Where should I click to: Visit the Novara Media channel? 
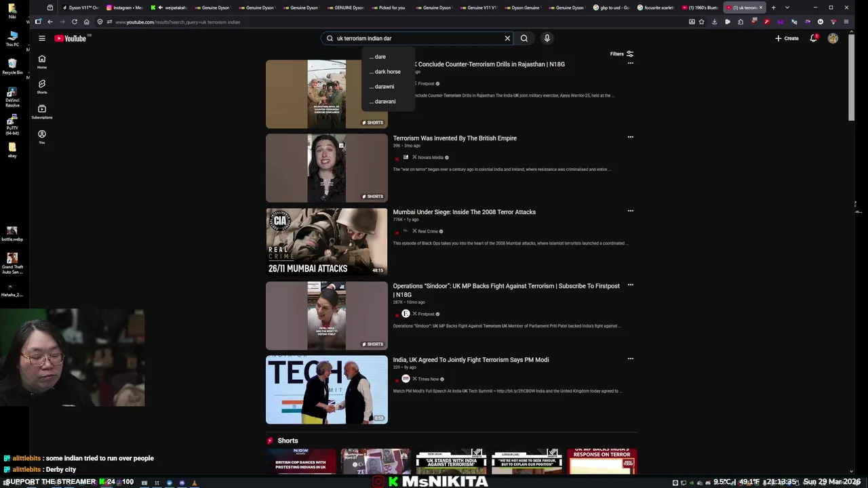(431, 157)
